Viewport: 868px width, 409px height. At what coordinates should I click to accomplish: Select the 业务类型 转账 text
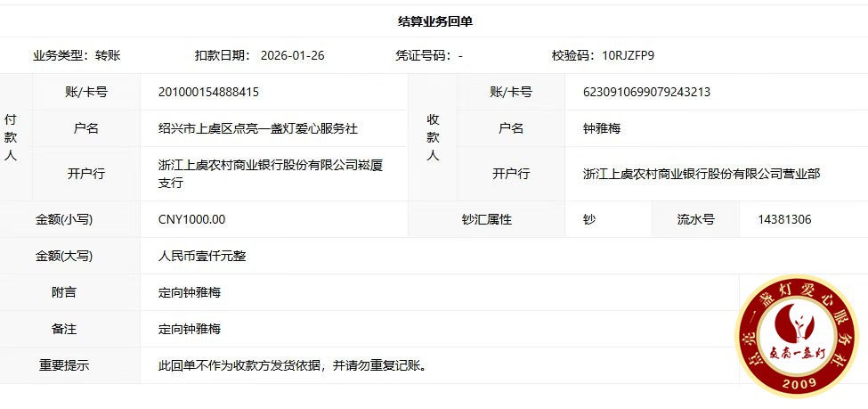click(x=77, y=55)
